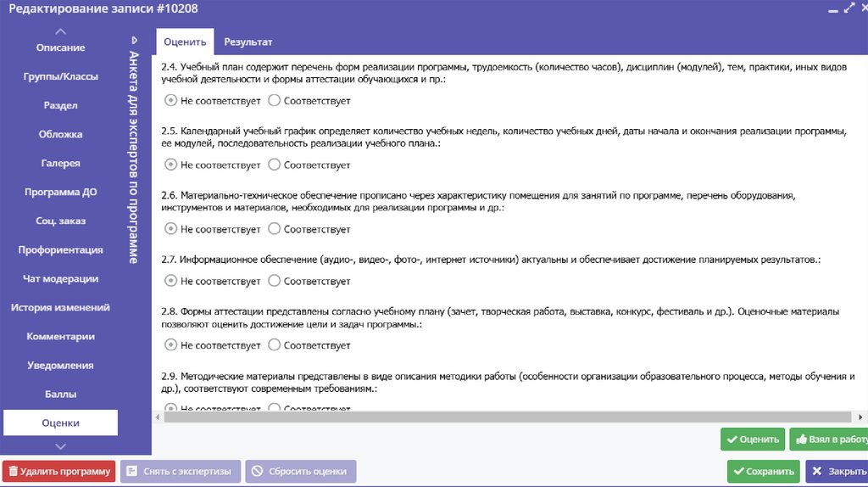This screenshot has height=487, width=868.
Task: Minimize the record editing window
Action: [833, 10]
